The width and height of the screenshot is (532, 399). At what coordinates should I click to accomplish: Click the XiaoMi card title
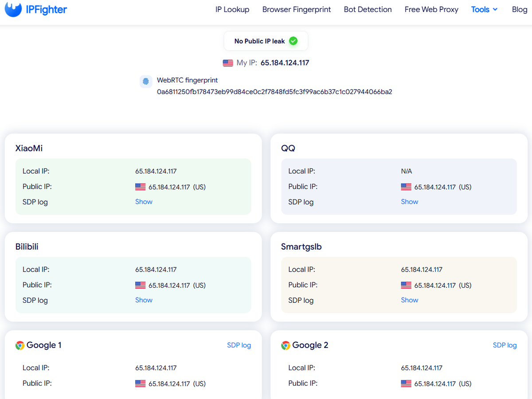[29, 149]
